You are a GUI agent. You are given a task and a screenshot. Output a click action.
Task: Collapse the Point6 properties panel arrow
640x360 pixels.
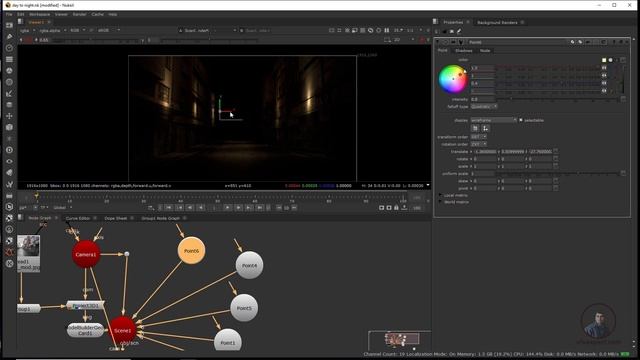(x=438, y=42)
